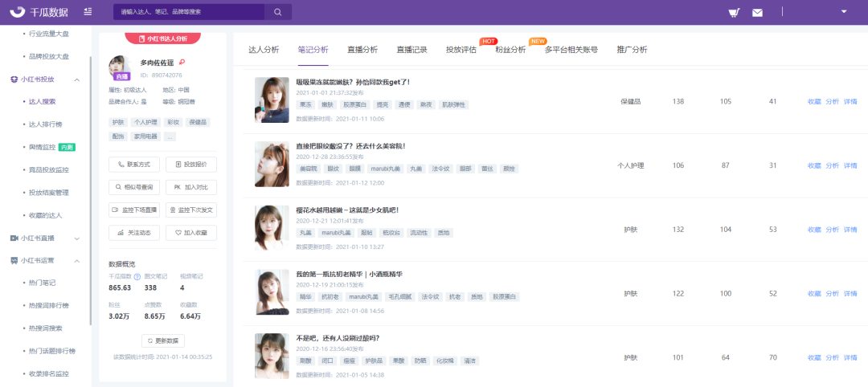Screen dimensions: 868x387
Task: Expand more tags with the ... chip
Action: [x=170, y=136]
